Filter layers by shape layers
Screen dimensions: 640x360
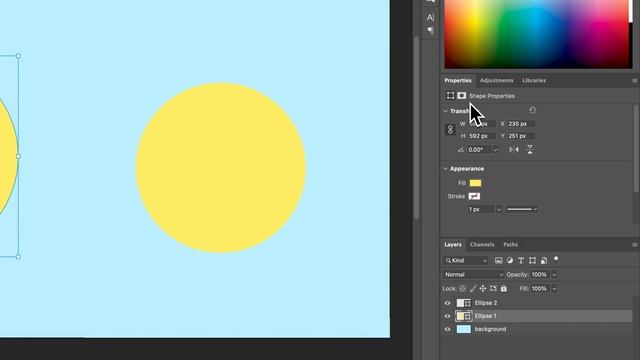[532, 260]
